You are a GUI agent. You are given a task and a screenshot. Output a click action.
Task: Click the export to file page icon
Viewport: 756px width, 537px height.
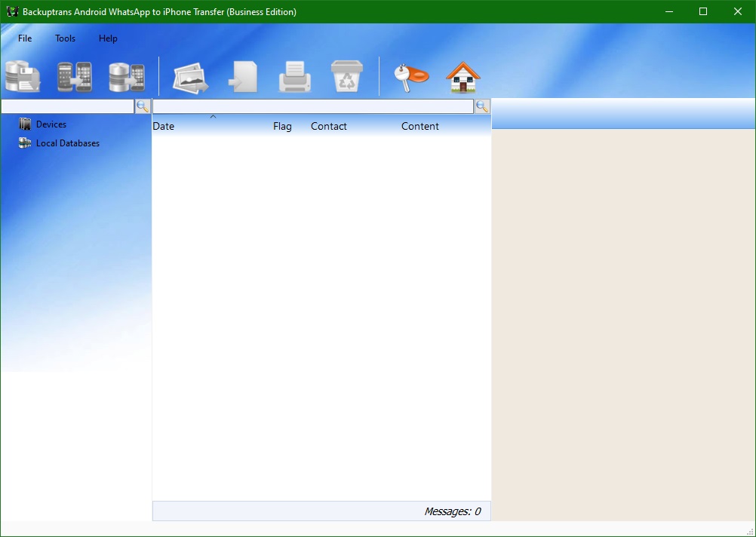point(243,76)
